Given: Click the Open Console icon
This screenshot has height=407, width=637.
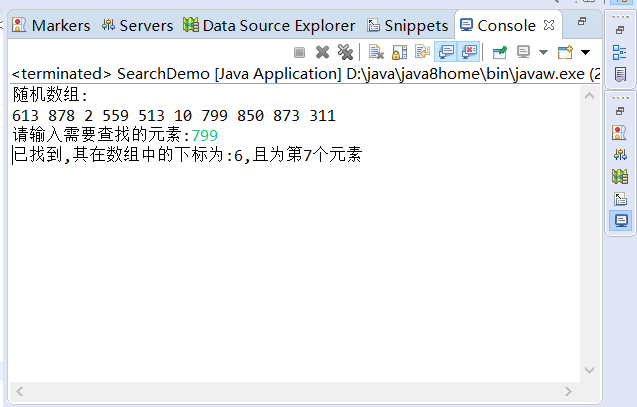Looking at the screenshot, I should click(566, 52).
